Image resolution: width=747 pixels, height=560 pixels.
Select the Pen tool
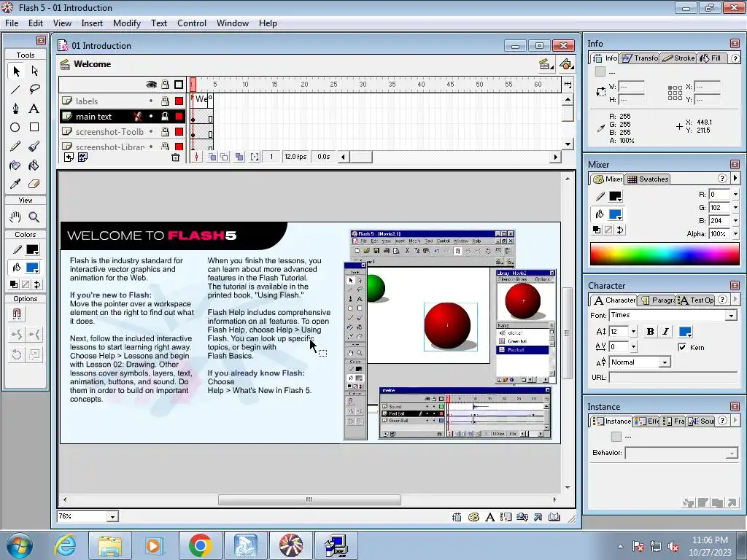(16, 109)
